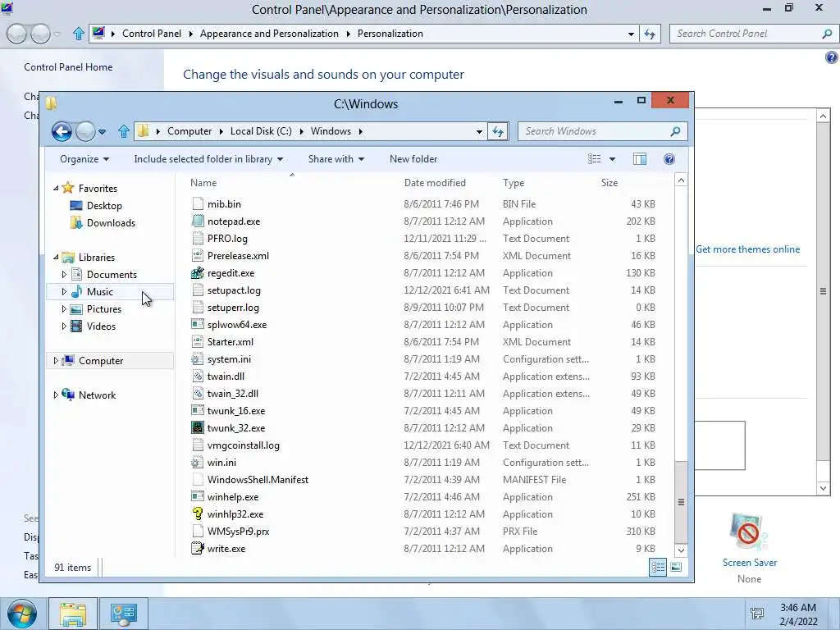840x630 pixels.
Task: Click Computer in explorer address breadcrumb
Action: point(189,131)
